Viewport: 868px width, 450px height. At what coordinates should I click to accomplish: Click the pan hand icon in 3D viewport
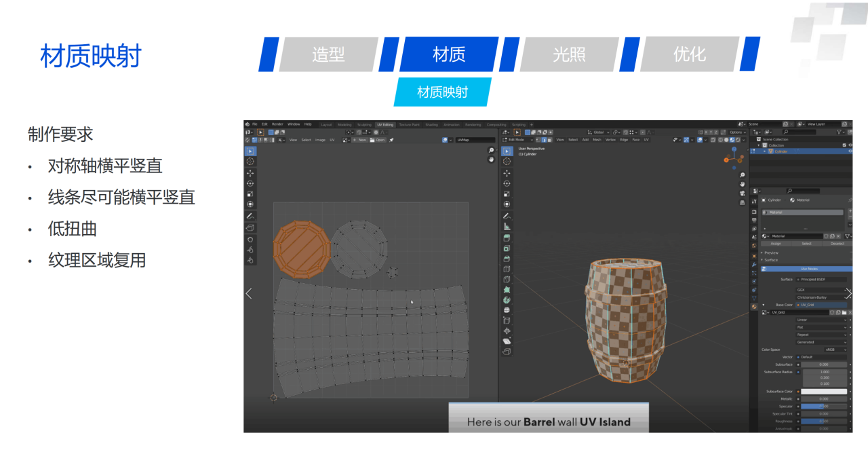743,184
